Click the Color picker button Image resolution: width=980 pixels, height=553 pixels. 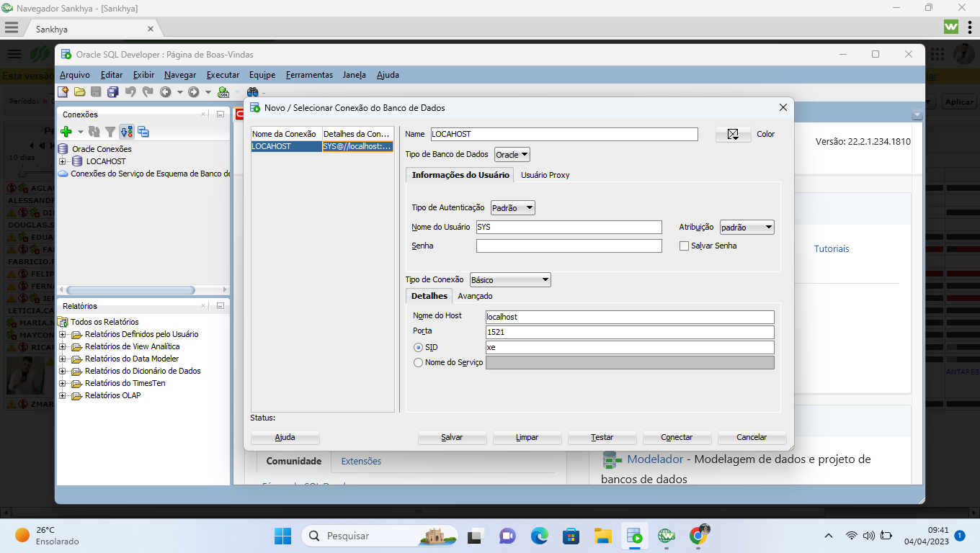[733, 134]
